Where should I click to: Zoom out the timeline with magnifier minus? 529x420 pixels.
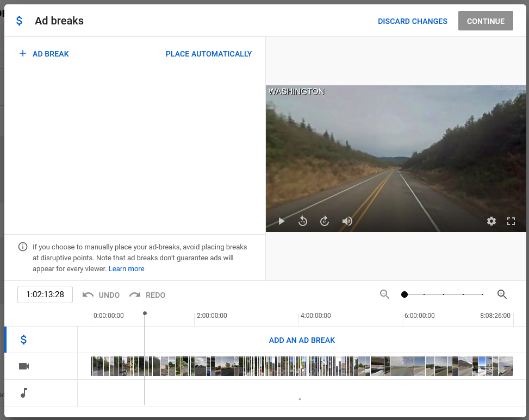(x=384, y=294)
